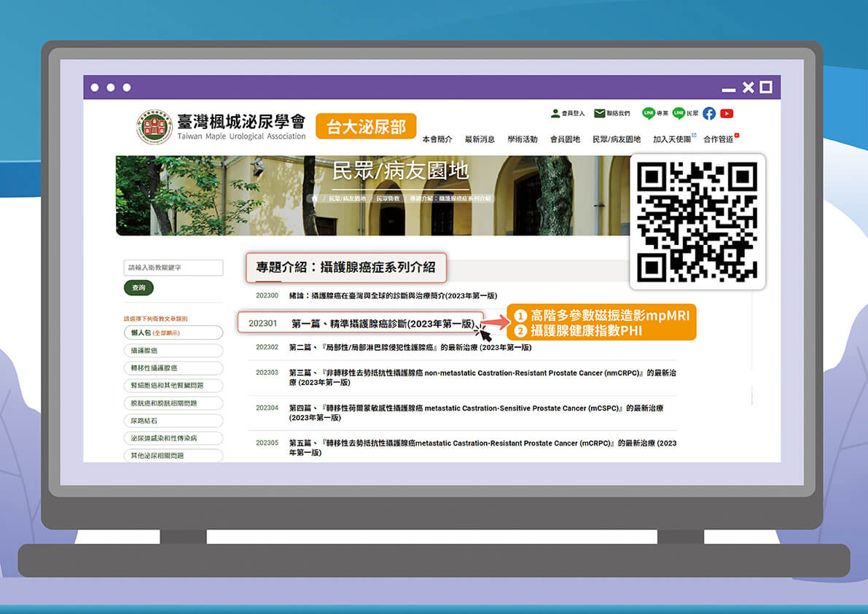The height and width of the screenshot is (614, 868).
Task: Click the QR code image
Action: (x=697, y=222)
